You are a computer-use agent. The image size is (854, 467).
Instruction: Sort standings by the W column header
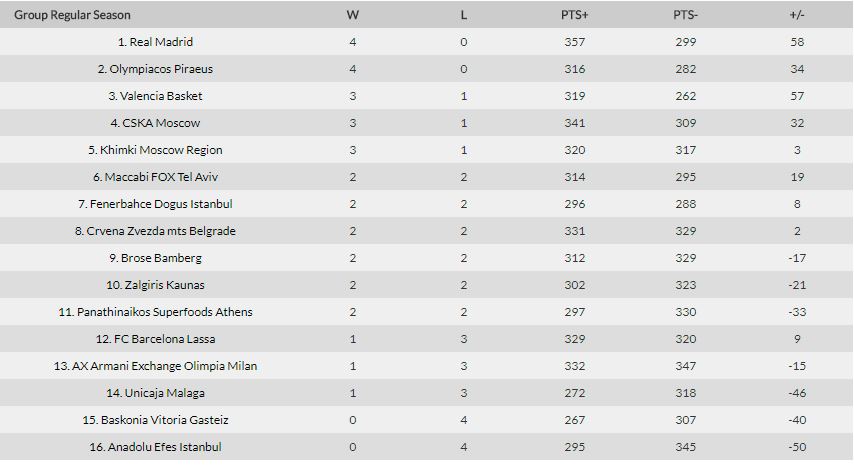pos(353,15)
